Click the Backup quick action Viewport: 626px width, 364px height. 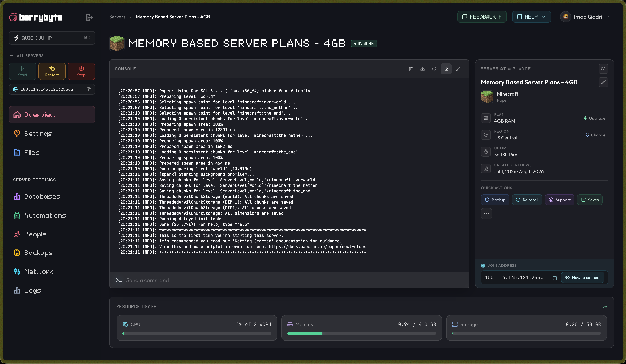495,200
